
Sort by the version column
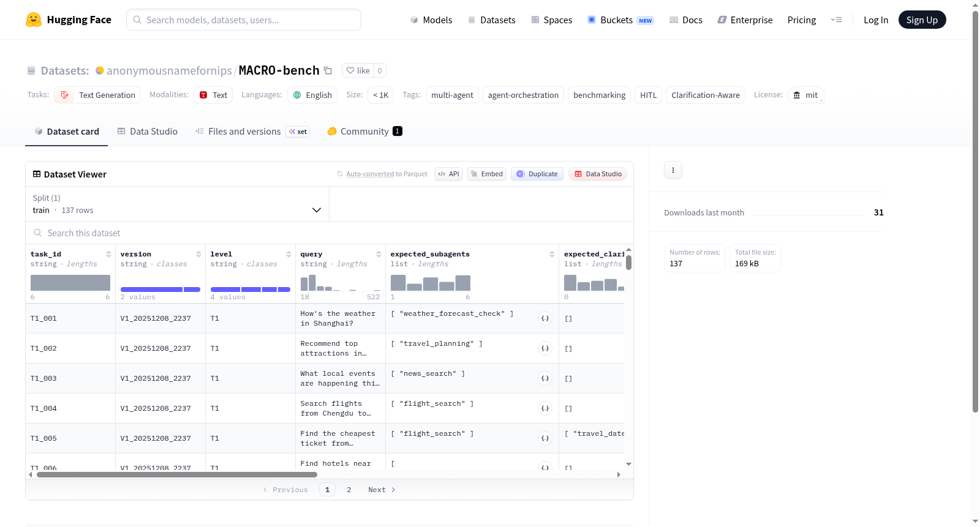pyautogui.click(x=198, y=254)
